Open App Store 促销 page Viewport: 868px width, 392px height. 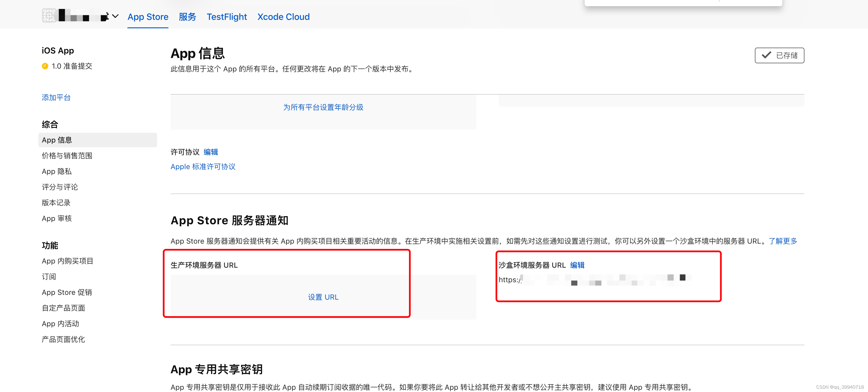click(67, 292)
